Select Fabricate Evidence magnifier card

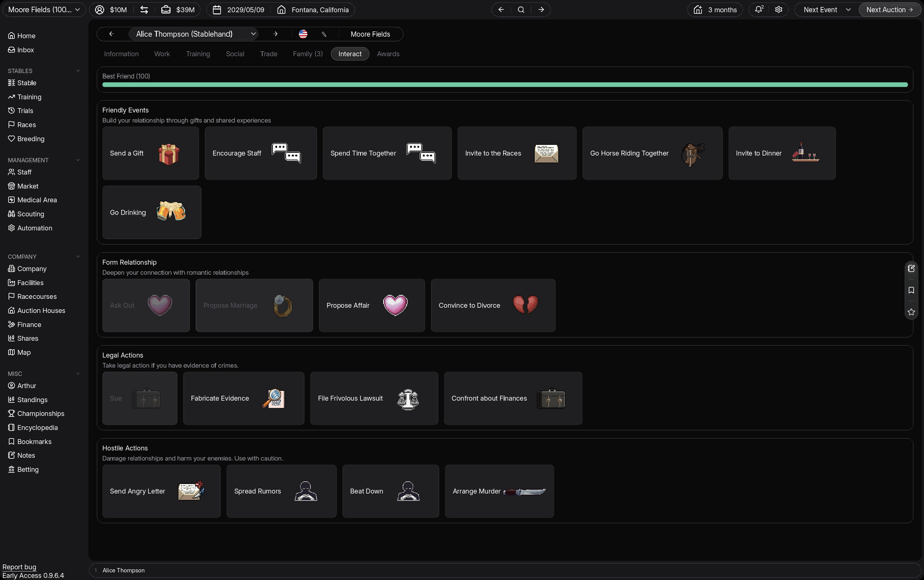244,398
